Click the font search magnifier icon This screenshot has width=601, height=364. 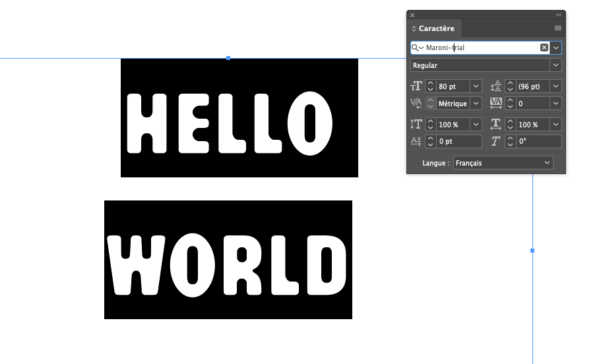point(415,47)
